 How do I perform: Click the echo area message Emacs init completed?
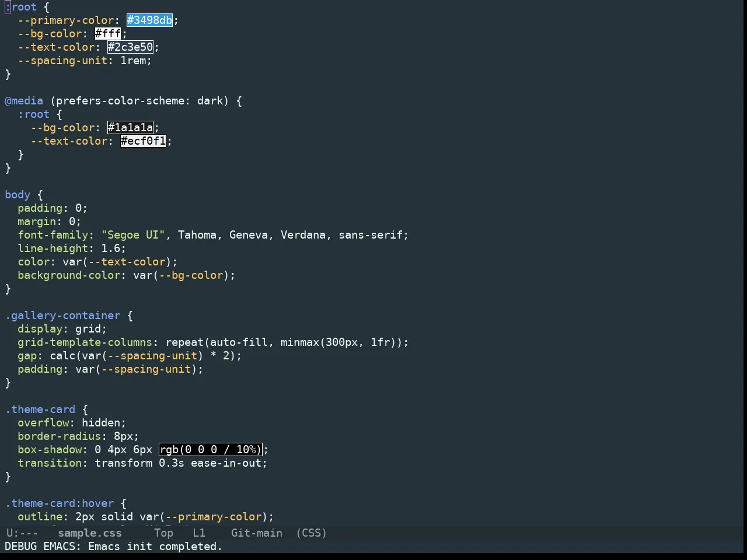tap(114, 547)
